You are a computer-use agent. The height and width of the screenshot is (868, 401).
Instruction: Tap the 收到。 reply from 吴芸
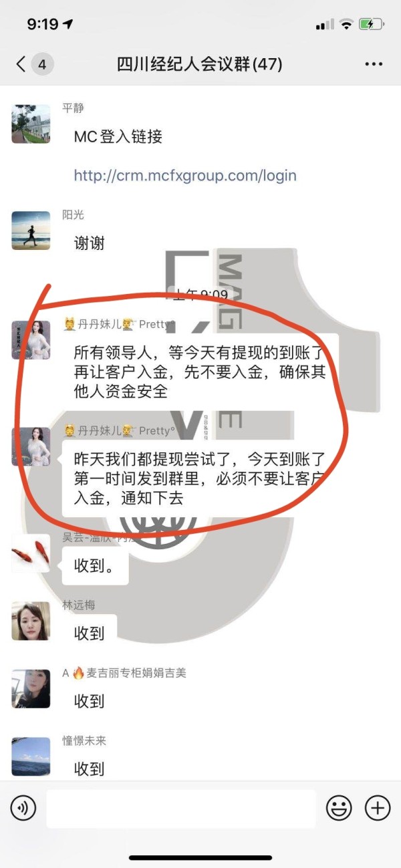pos(94,566)
